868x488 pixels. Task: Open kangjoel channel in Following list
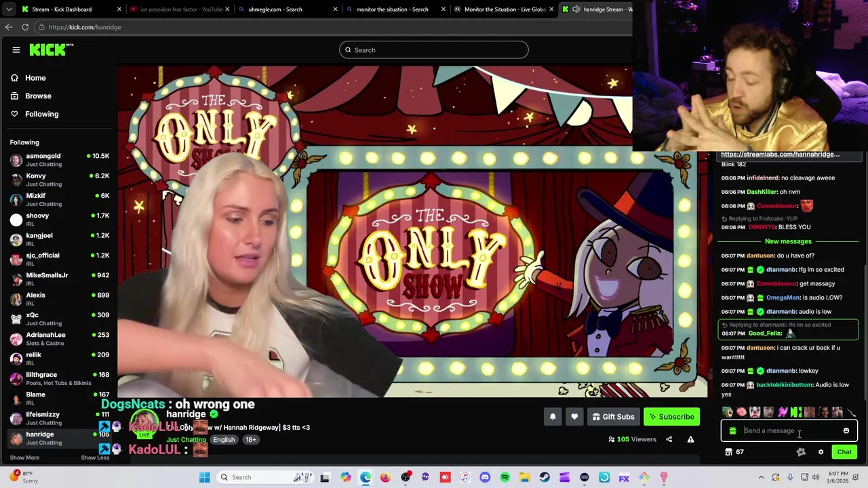point(60,239)
